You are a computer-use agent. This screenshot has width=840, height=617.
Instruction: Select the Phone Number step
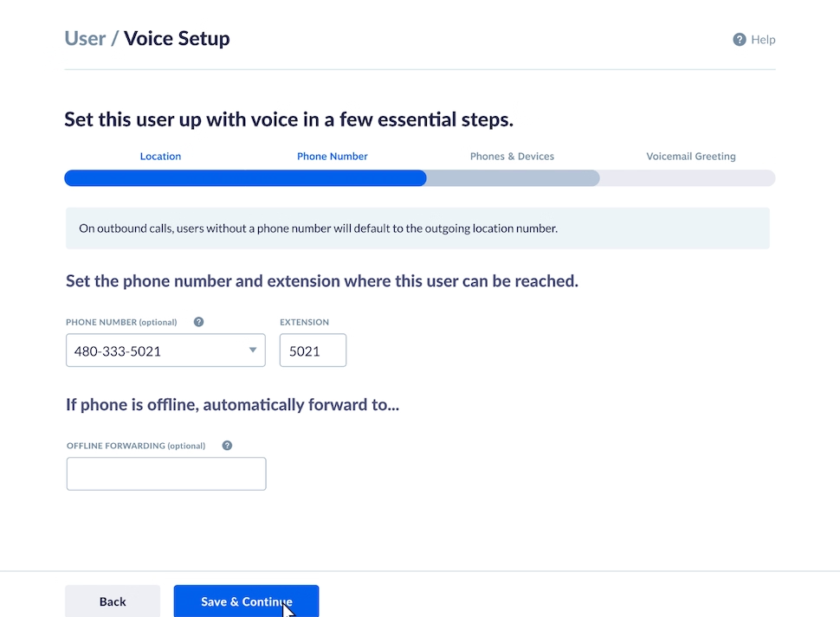click(x=332, y=156)
